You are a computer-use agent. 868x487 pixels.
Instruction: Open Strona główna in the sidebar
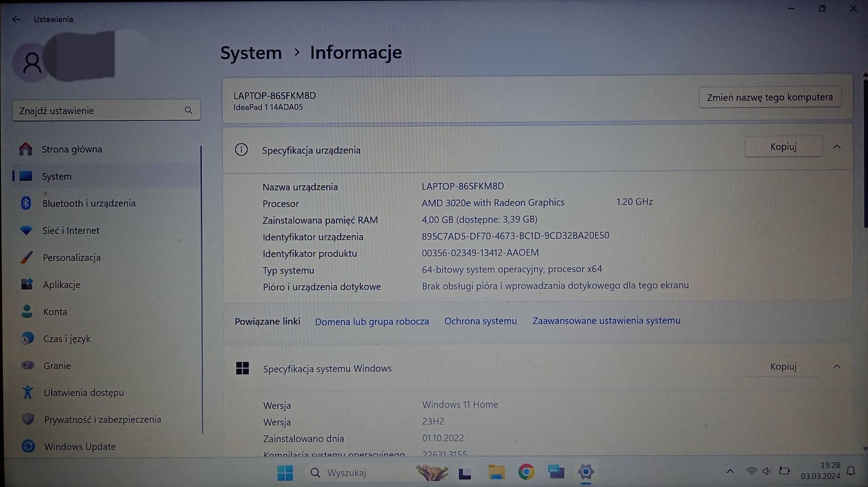72,149
